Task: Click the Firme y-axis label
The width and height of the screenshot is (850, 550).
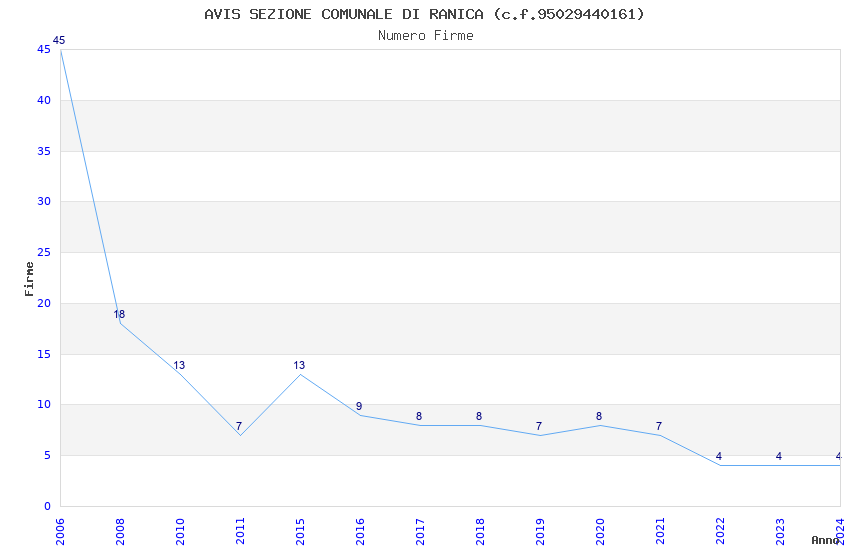Action: tap(29, 279)
